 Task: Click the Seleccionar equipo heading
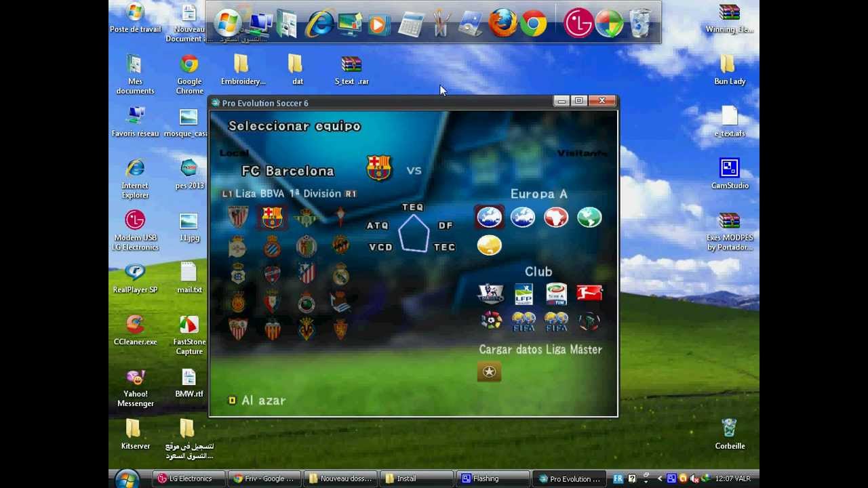(x=294, y=126)
